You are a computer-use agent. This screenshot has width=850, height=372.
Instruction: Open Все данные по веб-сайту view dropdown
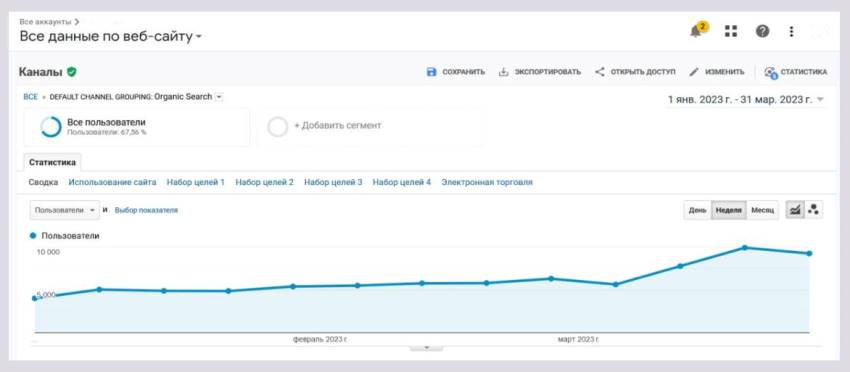tap(111, 37)
